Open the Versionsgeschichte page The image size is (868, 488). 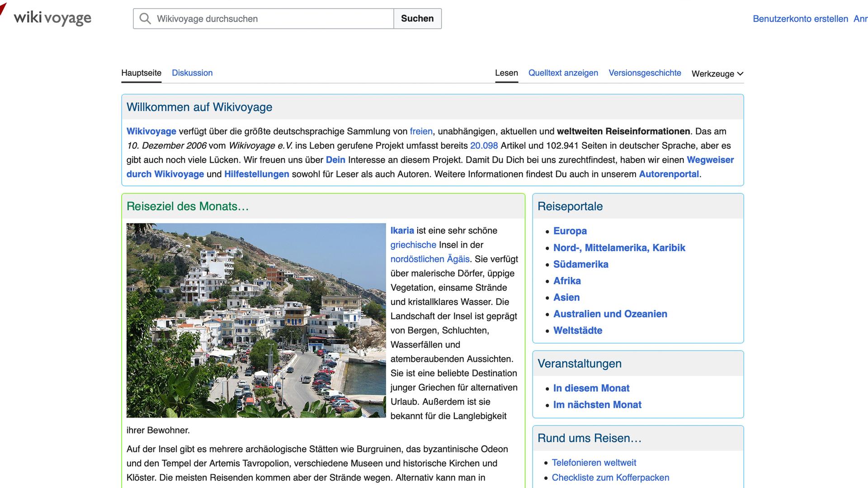644,73
